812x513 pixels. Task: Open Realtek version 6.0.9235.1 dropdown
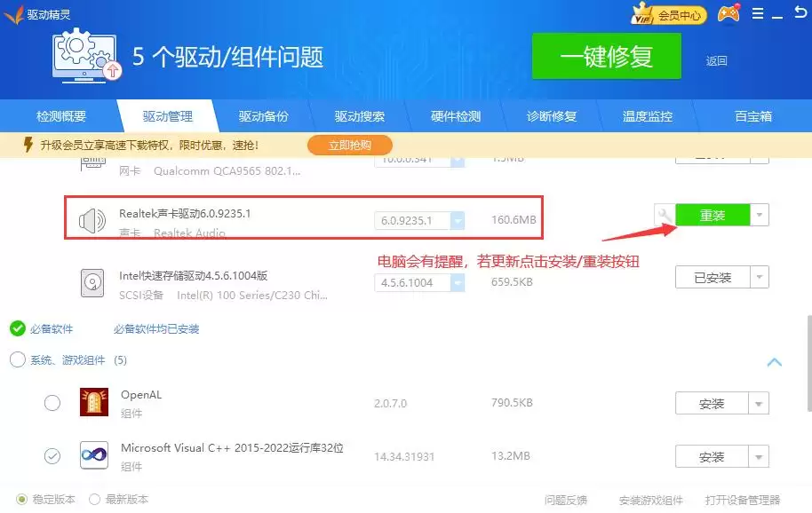point(458,221)
